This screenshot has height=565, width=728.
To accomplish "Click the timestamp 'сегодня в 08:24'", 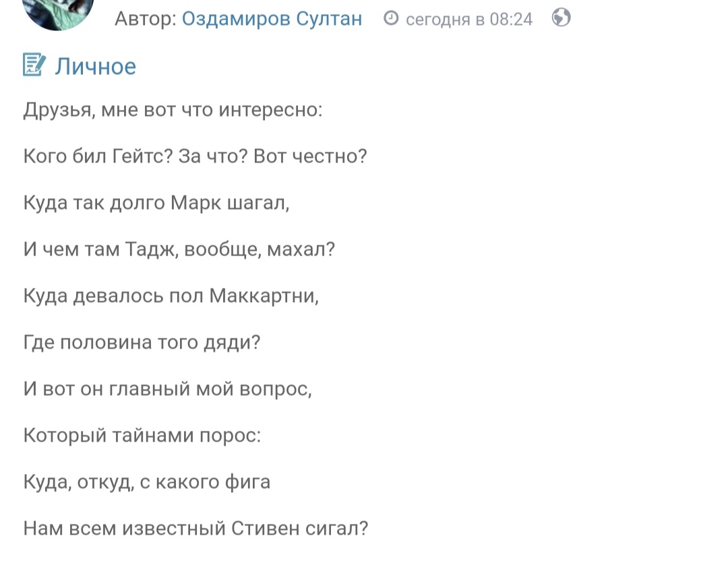I will point(468,20).
